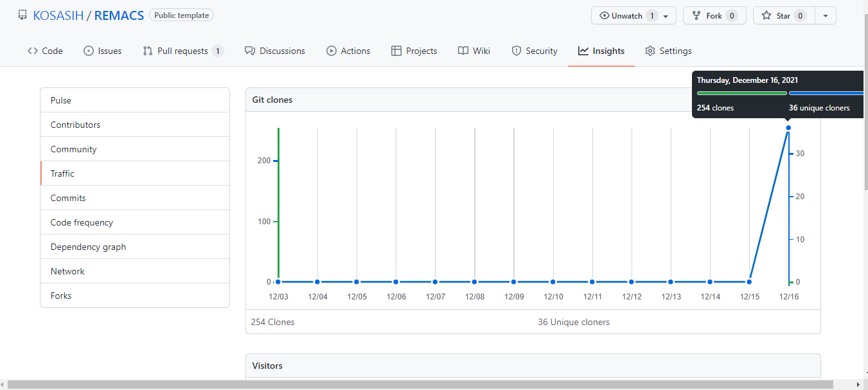The width and height of the screenshot is (868, 390).
Task: Select the Insights tab
Action: pyautogui.click(x=601, y=51)
